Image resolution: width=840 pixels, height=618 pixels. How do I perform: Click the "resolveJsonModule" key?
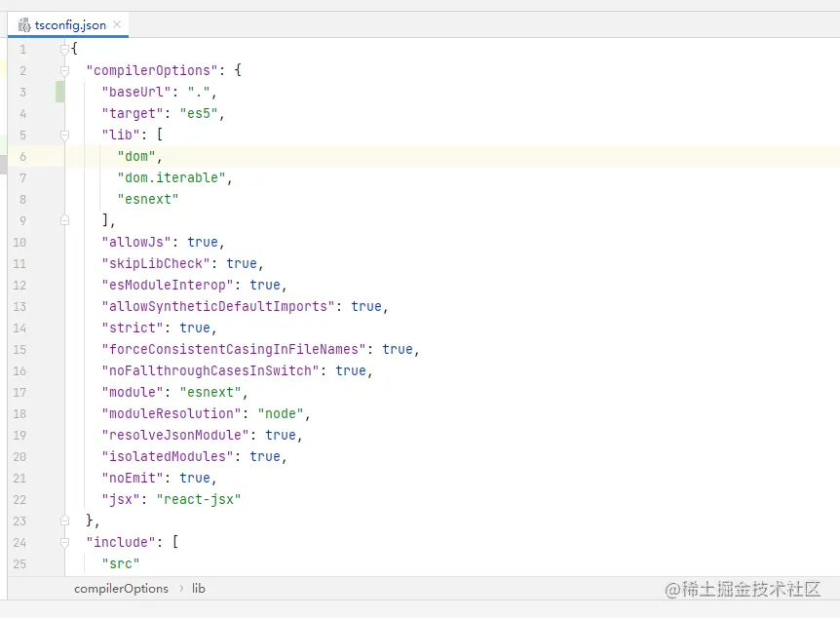click(175, 435)
